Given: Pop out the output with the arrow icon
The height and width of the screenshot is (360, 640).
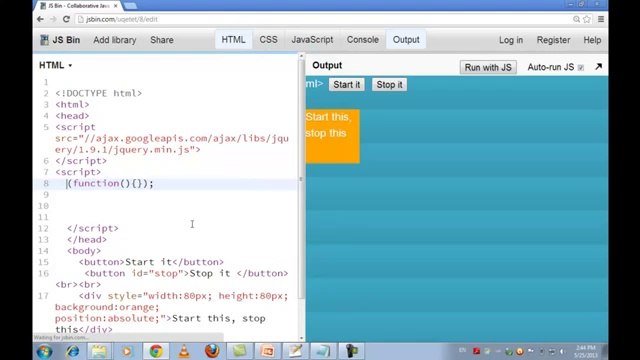Looking at the screenshot, I should [x=598, y=67].
